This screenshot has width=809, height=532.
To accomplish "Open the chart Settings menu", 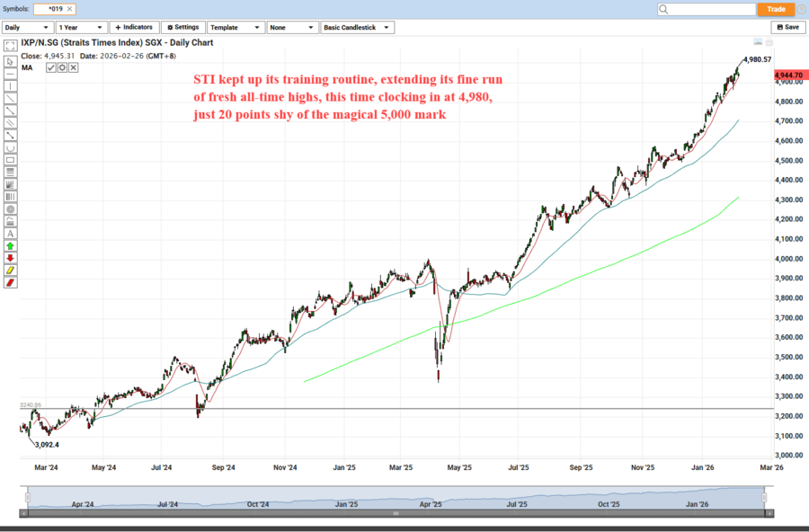I will (x=182, y=27).
